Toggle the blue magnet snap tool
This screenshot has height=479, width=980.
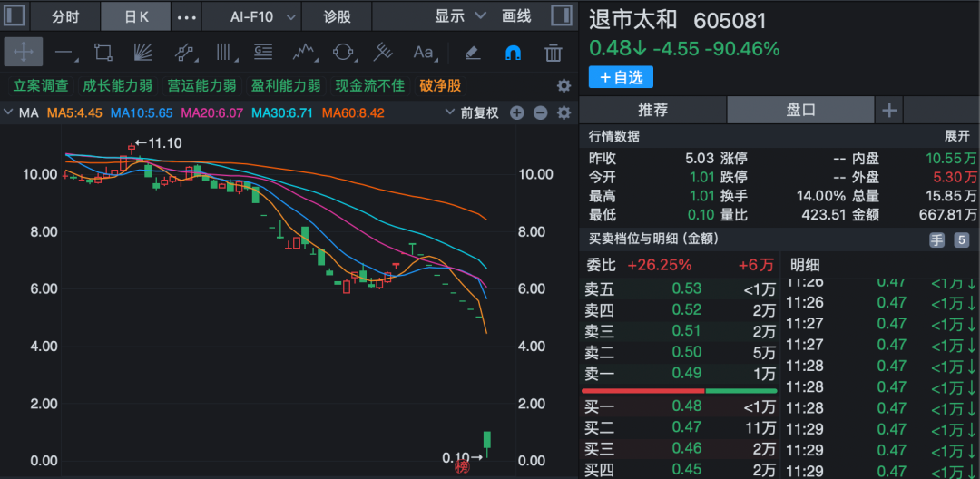513,54
